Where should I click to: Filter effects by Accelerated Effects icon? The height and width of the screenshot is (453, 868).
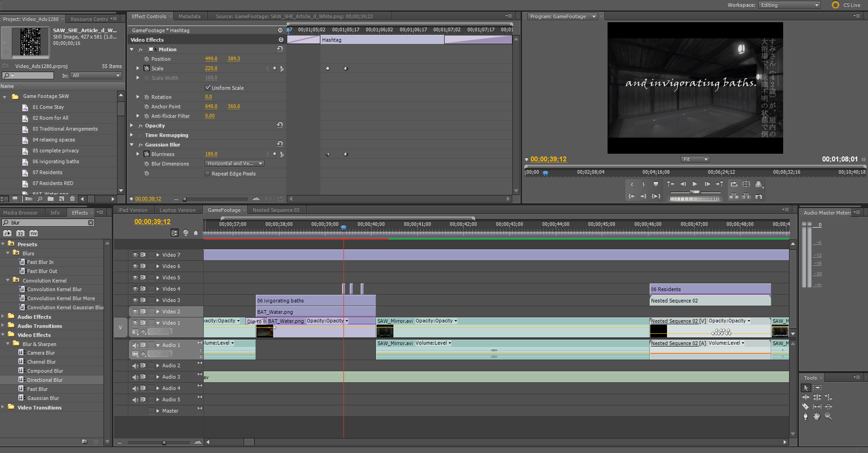[x=7, y=233]
